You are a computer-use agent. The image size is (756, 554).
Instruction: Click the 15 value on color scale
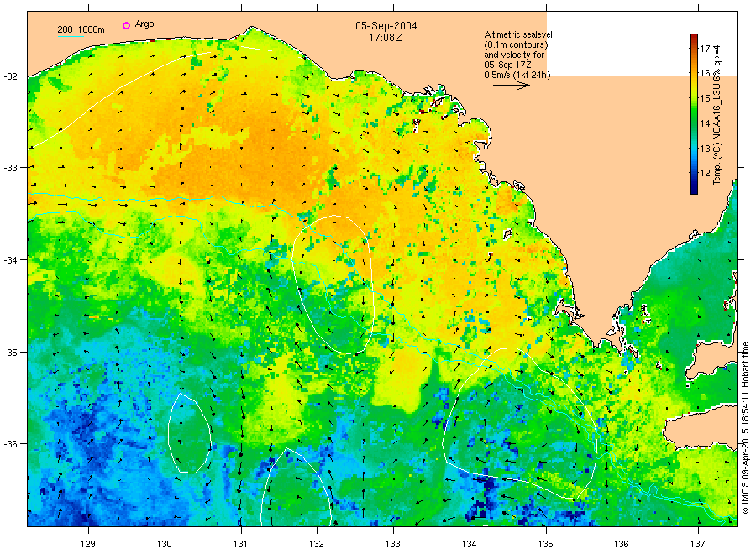(705, 98)
